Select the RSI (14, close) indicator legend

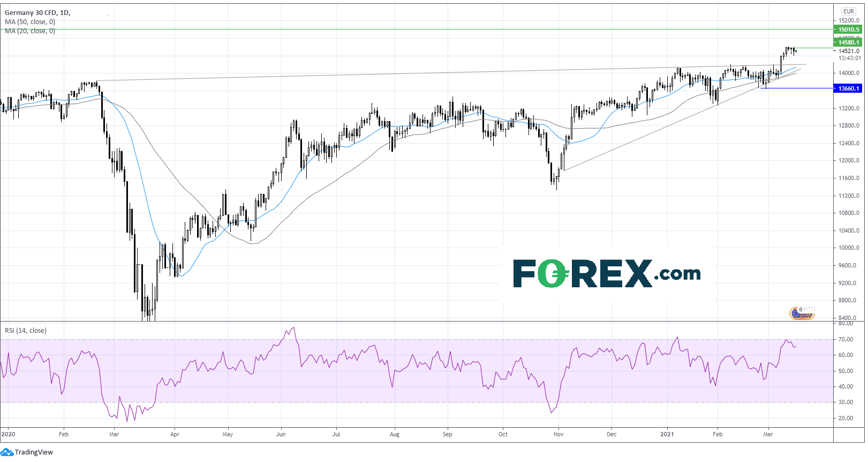26,331
